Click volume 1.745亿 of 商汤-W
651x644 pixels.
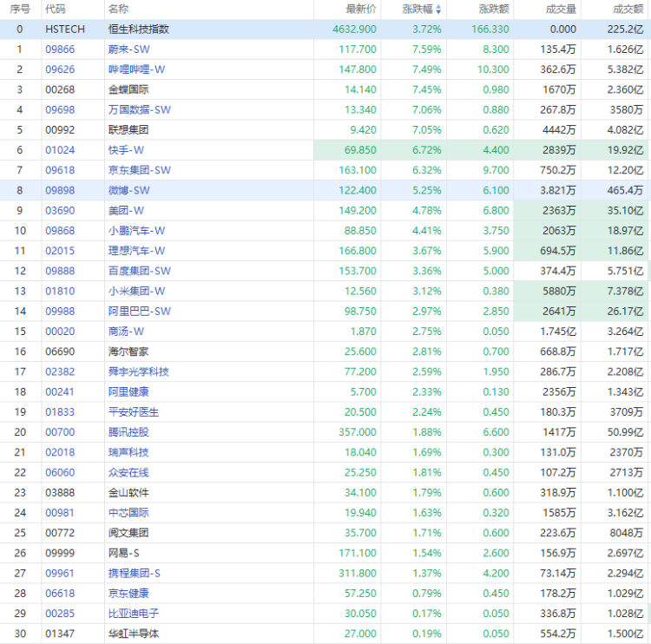click(558, 332)
